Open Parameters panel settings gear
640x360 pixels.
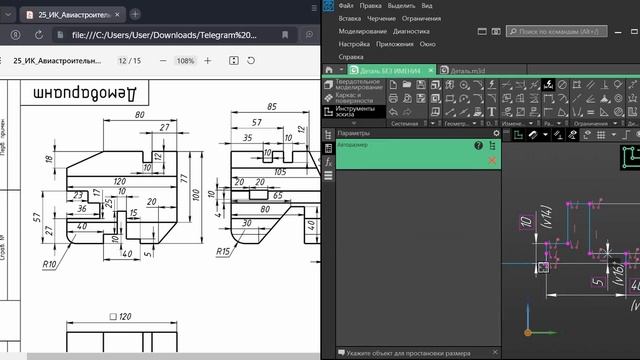(x=496, y=133)
